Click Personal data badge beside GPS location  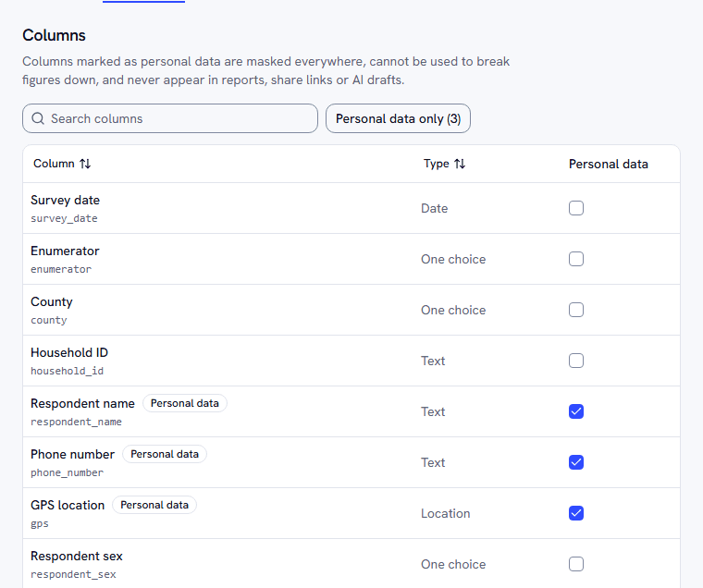point(154,505)
